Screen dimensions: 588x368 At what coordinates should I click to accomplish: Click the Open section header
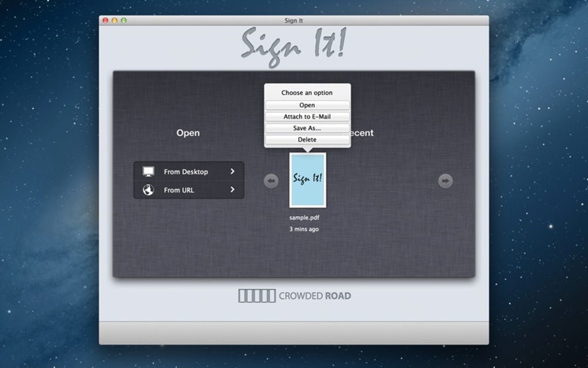189,133
